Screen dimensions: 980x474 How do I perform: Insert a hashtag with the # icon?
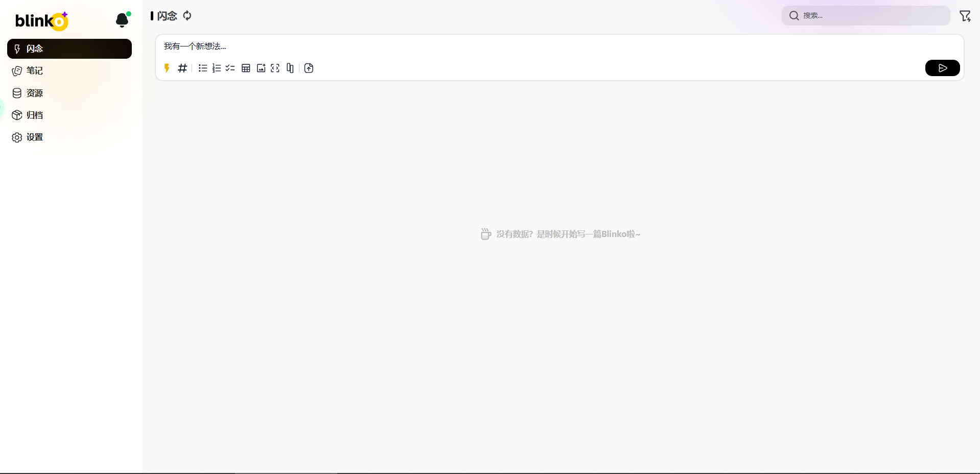click(182, 68)
